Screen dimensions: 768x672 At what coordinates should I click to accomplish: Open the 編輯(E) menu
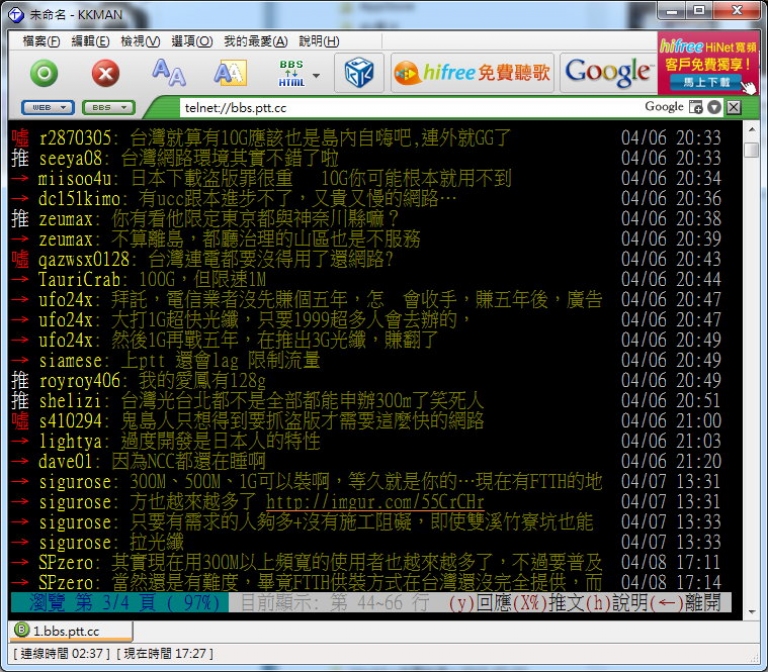90,42
